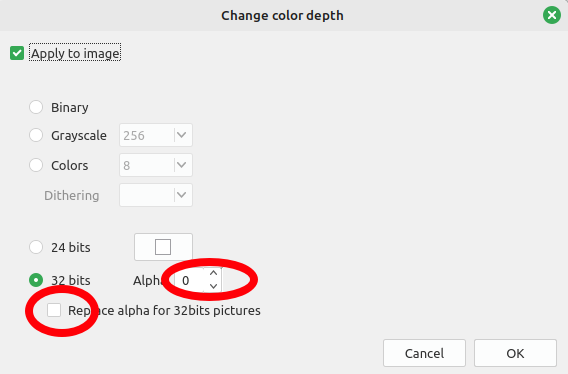Select the 32 bits radio option
This screenshot has width=568, height=374.
(x=36, y=280)
